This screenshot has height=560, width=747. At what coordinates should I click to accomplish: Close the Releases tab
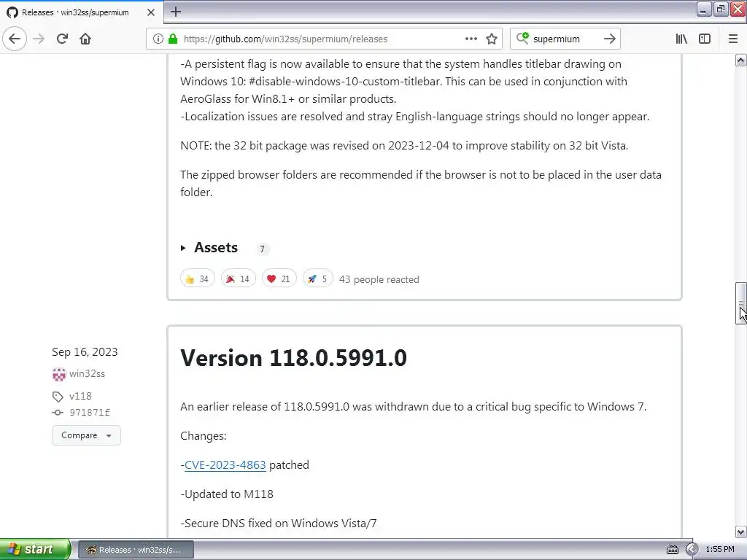pos(150,12)
